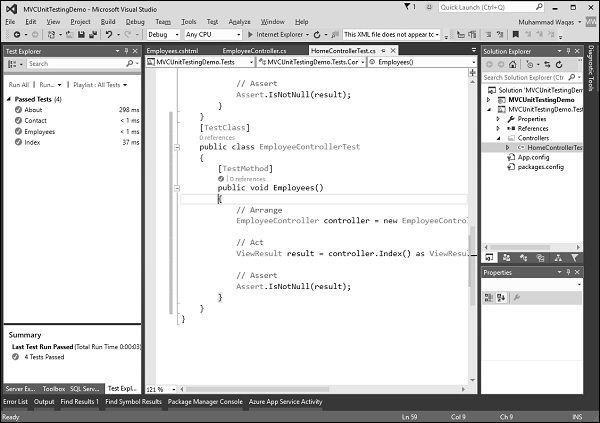Viewport: 600px width, 423px height.
Task: Click the Sync with Active Document icon
Action: (x=547, y=64)
